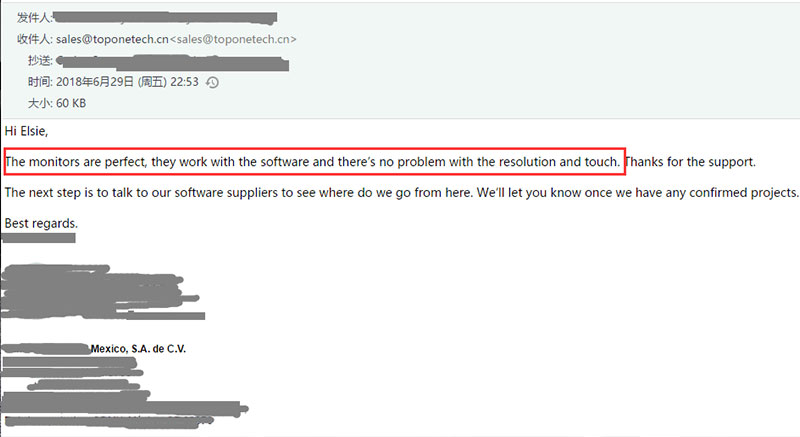Click the 'Best regards.' closing line

point(41,222)
